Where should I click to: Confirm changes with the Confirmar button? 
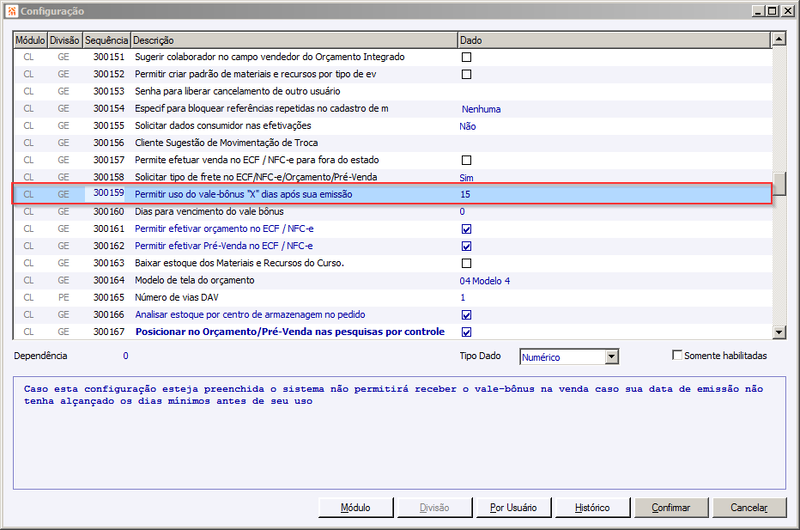point(671,508)
